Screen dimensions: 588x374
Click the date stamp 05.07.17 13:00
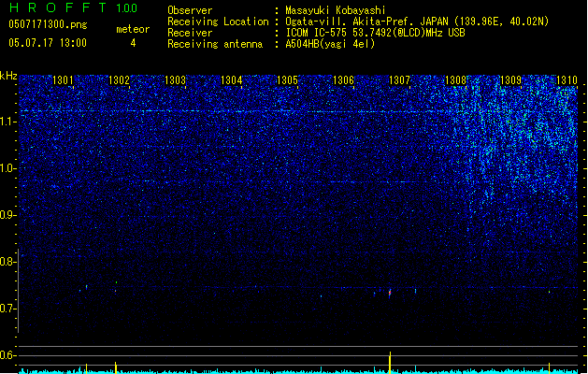pos(48,43)
